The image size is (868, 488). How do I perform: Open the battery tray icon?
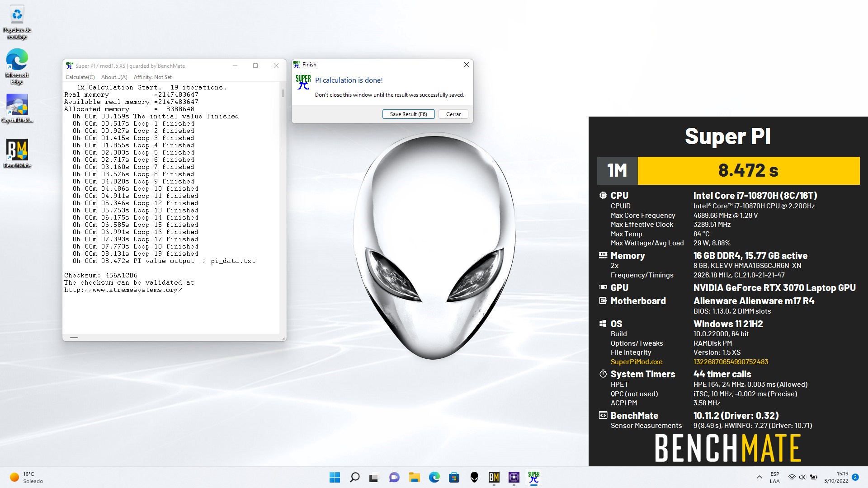point(813,477)
